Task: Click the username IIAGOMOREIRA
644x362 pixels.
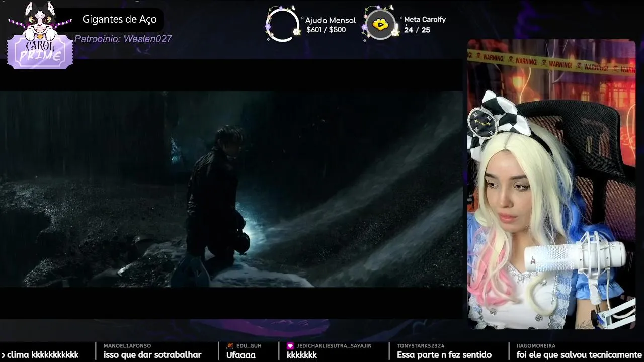Action: [536, 346]
